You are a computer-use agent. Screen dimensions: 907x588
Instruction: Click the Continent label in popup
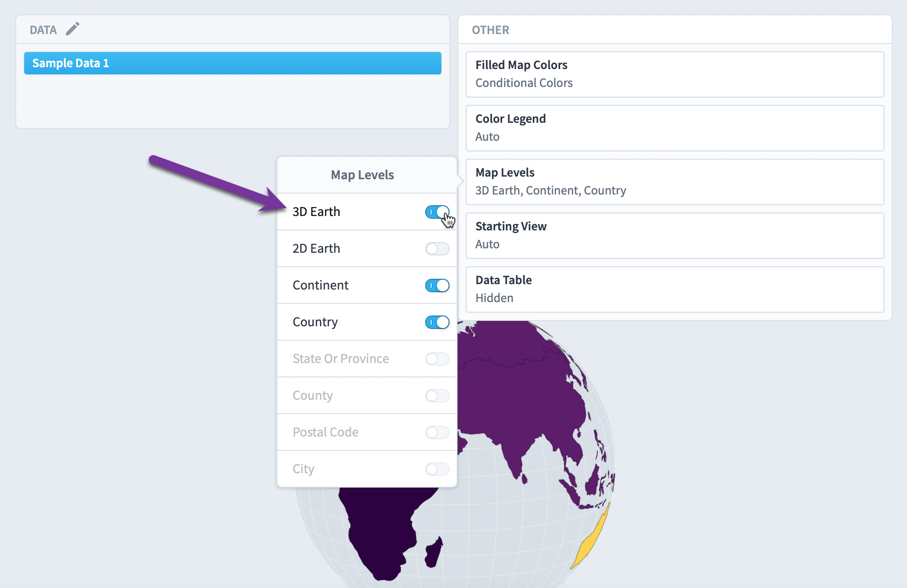tap(320, 285)
